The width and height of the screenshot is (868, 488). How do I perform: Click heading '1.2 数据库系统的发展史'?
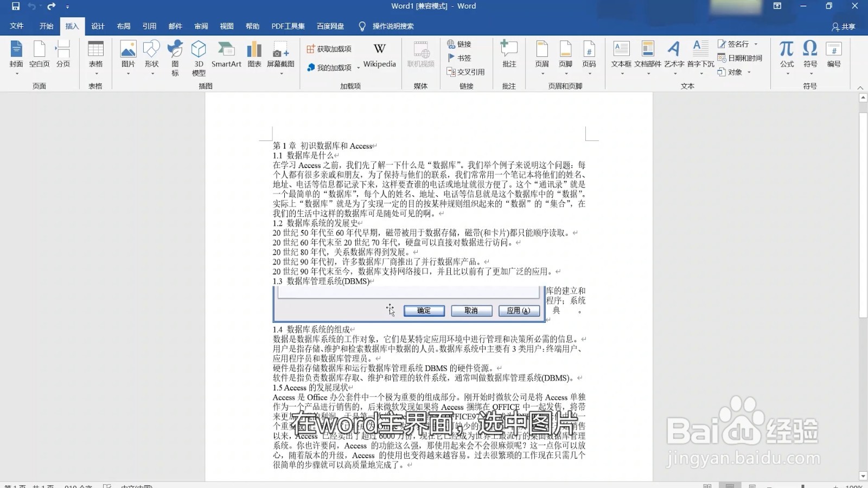[315, 223]
